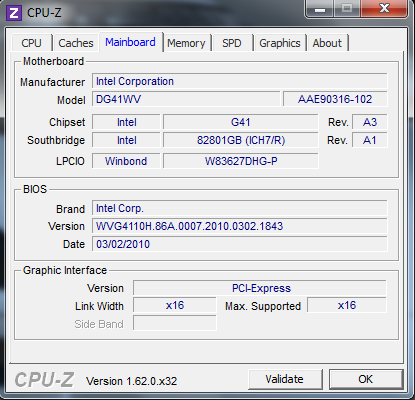Click the BIOS brand Intel Corp. field

click(x=240, y=208)
